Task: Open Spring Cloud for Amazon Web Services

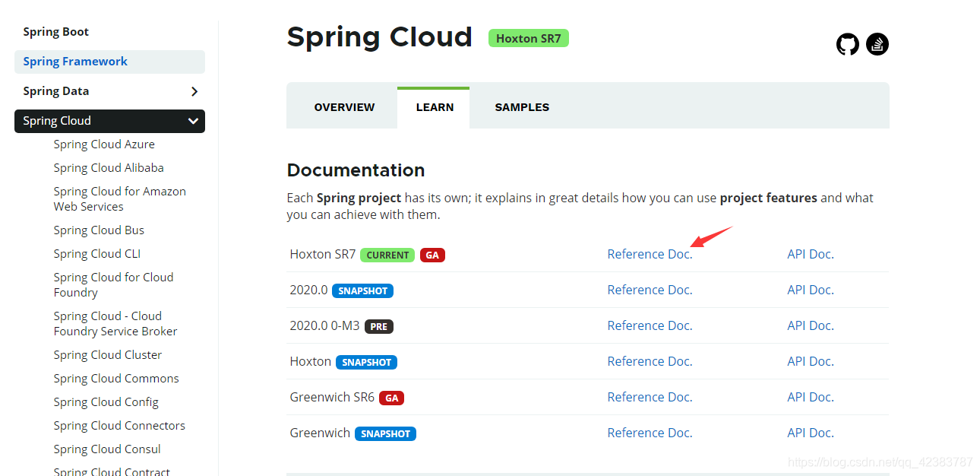Action: pos(119,199)
